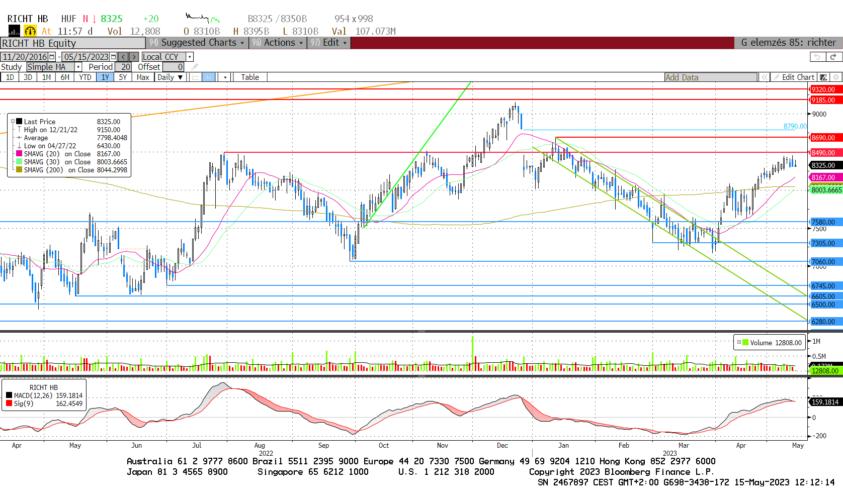Click the end date field 05/15/2023
The width and height of the screenshot is (843, 504).
click(x=87, y=57)
